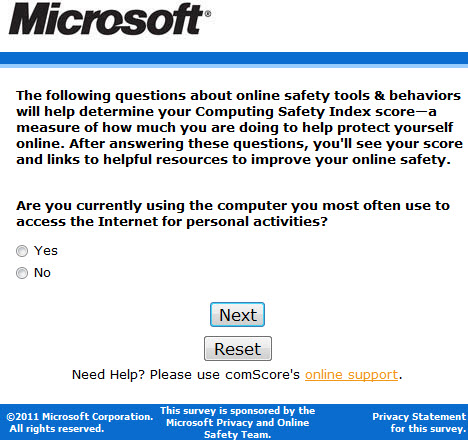This screenshot has height=440, width=468.
Task: Click the Yes answer label
Action: click(46, 251)
